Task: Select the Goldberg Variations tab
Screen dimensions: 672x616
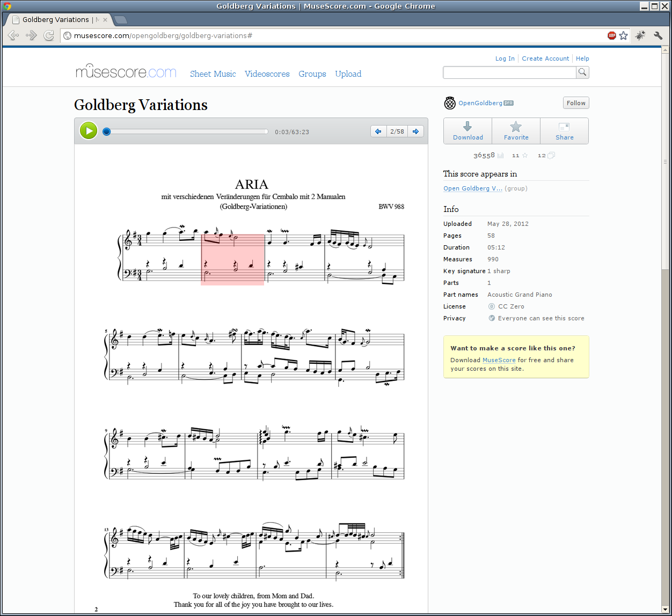Action: tap(56, 20)
